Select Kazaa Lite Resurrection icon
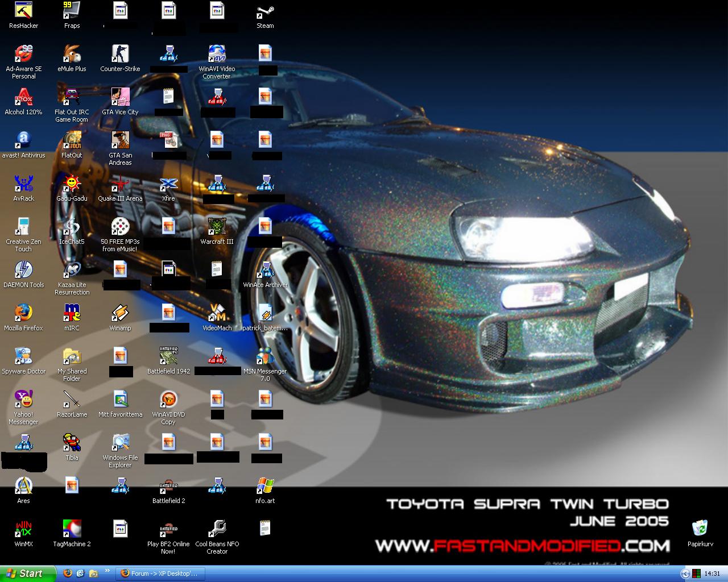The image size is (728, 582). 72,278
